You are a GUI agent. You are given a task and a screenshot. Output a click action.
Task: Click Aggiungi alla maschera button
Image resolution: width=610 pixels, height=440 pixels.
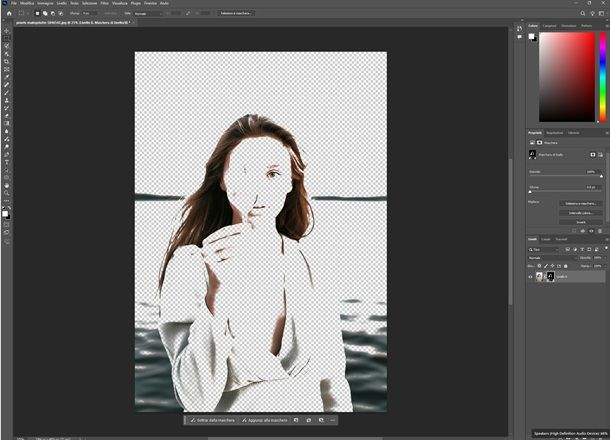point(264,420)
